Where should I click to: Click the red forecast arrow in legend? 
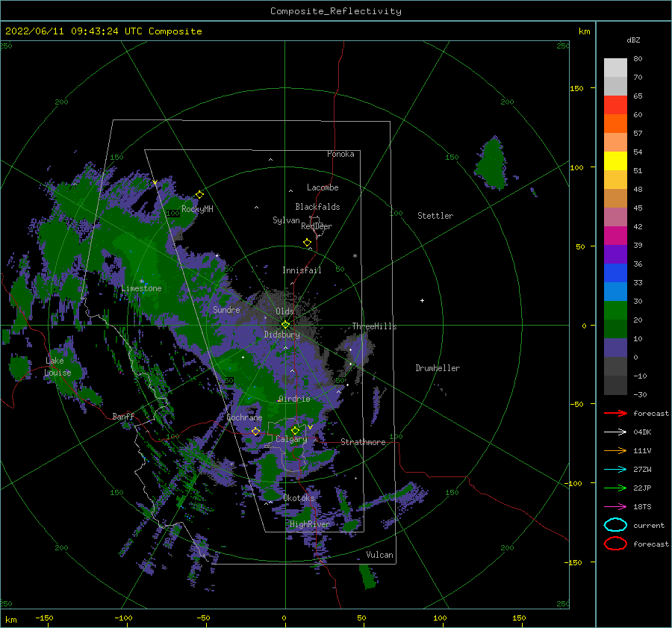tap(615, 413)
